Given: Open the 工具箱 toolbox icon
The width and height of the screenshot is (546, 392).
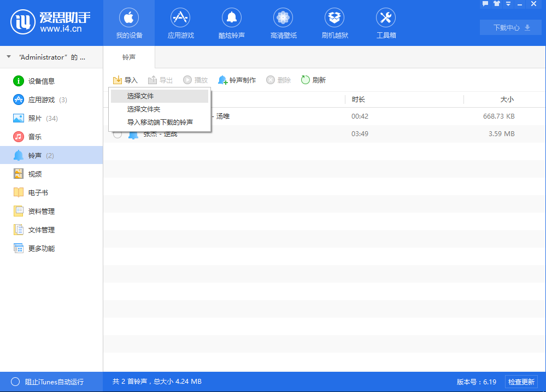Looking at the screenshot, I should pos(386,18).
